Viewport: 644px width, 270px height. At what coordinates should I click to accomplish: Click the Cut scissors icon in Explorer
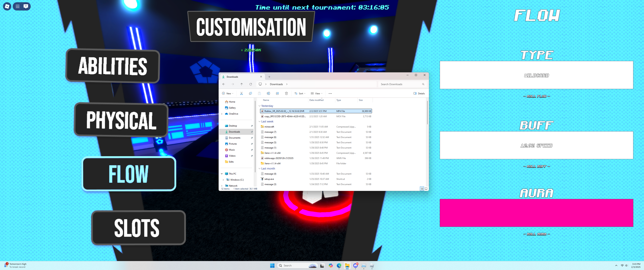tap(241, 93)
